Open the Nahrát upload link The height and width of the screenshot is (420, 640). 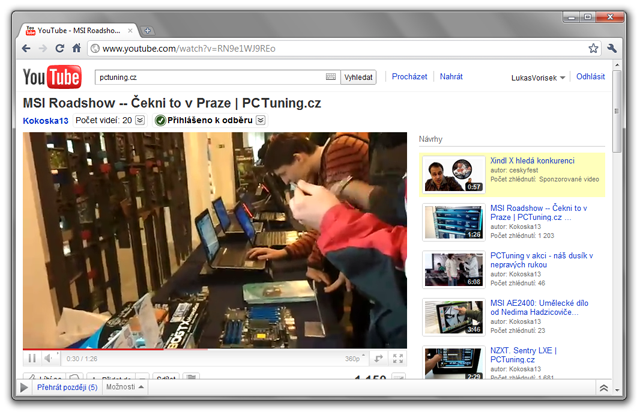click(x=451, y=76)
